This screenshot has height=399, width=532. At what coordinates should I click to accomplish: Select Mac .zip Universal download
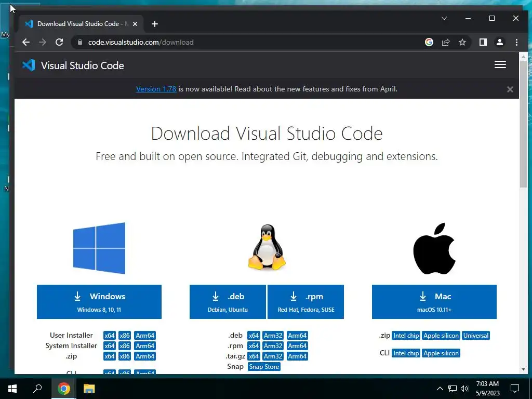pyautogui.click(x=476, y=336)
